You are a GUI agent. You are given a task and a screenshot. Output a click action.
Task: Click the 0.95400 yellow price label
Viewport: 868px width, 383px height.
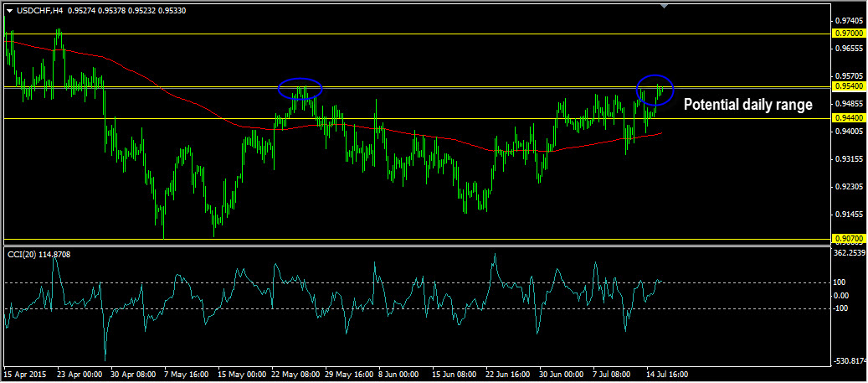click(848, 86)
